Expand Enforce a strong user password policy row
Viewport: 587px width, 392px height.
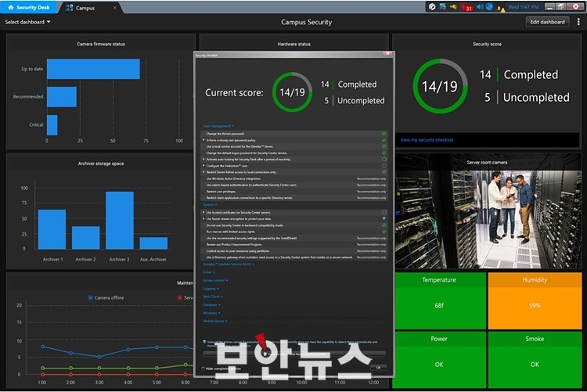point(203,140)
